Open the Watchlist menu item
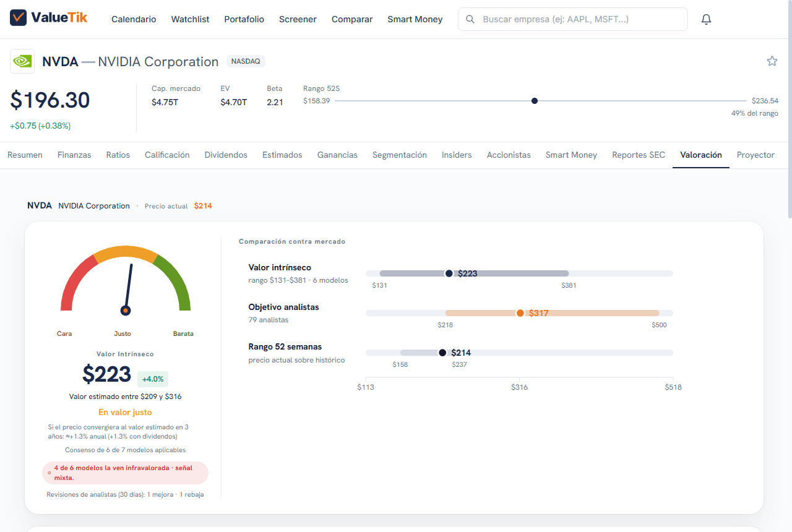 (190, 19)
